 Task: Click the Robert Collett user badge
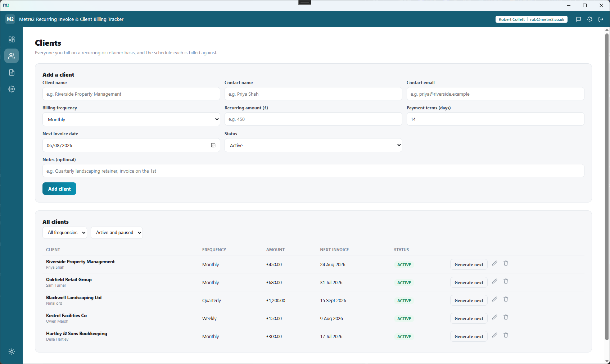[531, 19]
